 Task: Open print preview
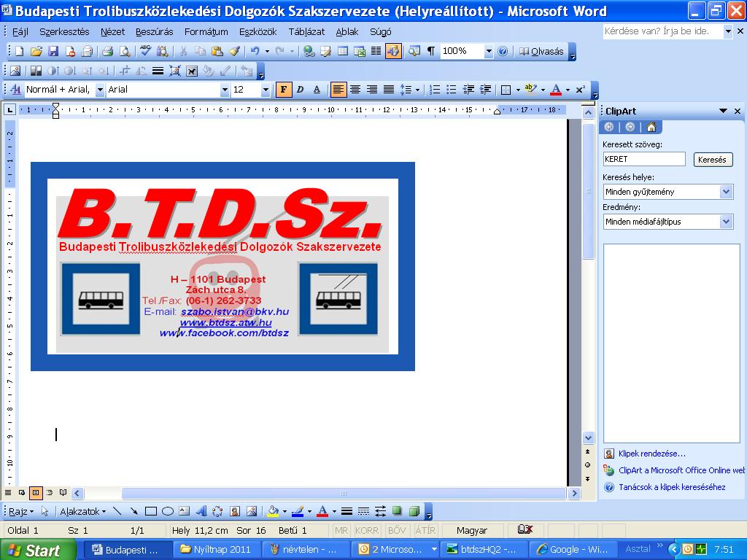[124, 51]
